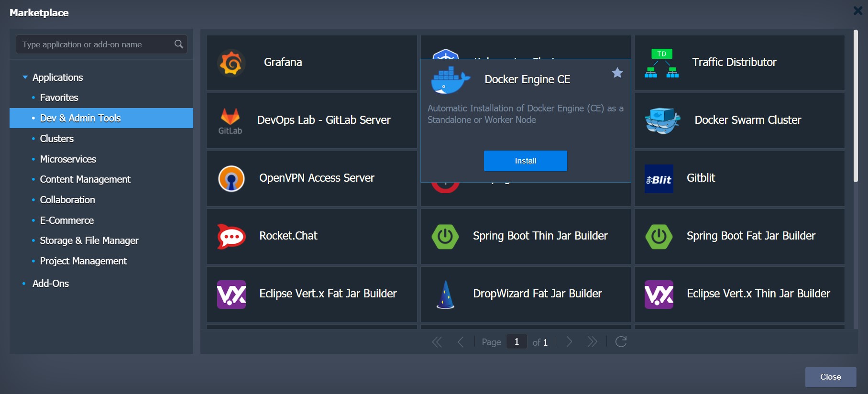The height and width of the screenshot is (394, 868).
Task: Close Marketplace dialog with X icon
Action: click(858, 11)
